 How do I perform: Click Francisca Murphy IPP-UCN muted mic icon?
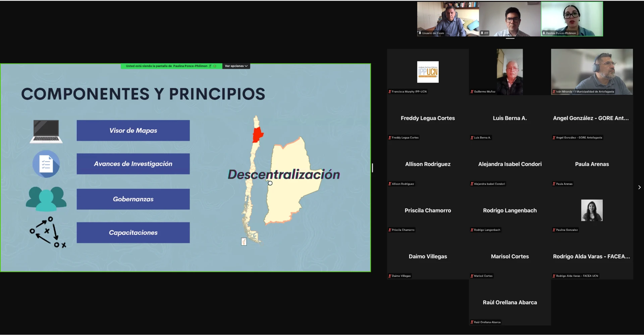click(390, 92)
